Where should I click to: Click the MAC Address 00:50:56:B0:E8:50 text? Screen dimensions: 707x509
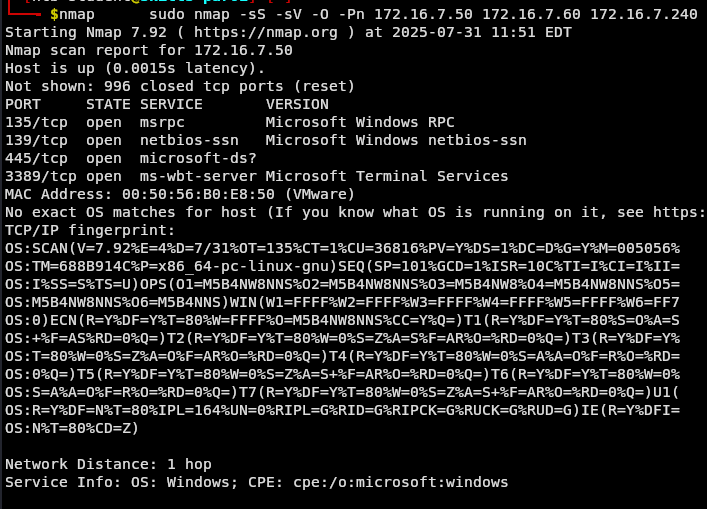point(140,194)
